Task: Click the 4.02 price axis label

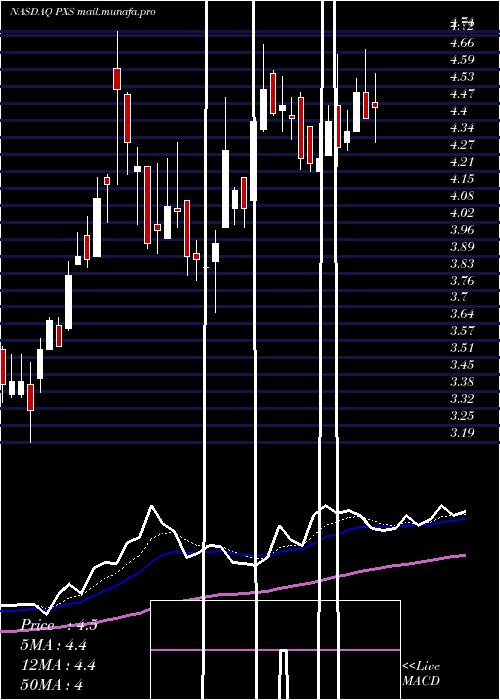Action: [x=462, y=212]
